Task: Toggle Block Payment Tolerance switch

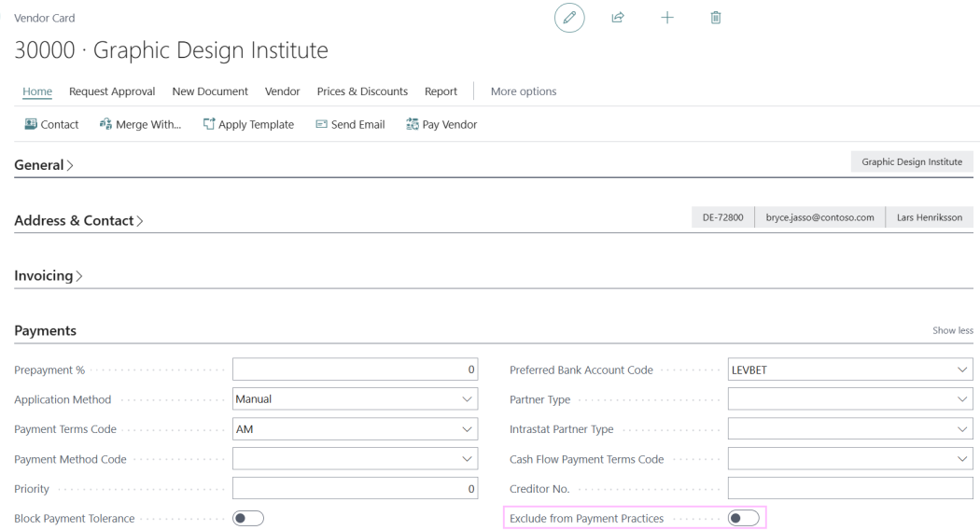Action: [x=248, y=518]
